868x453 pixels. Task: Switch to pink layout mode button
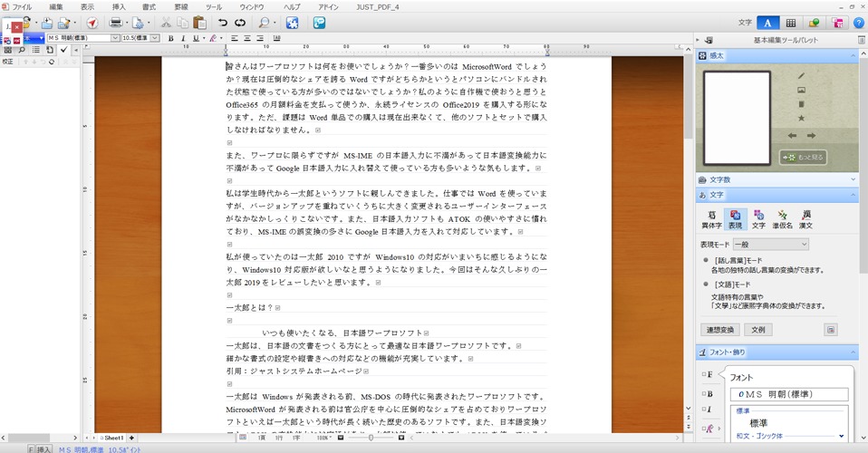coord(837,23)
